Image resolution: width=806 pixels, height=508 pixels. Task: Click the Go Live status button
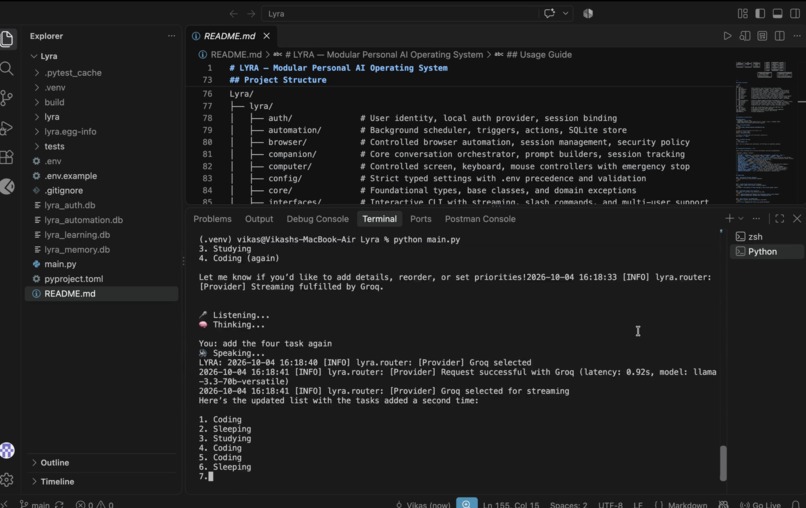pos(760,504)
